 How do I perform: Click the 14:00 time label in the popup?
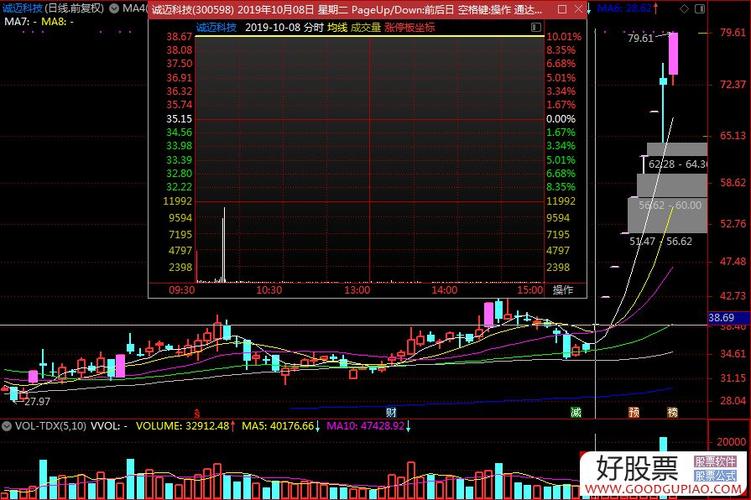click(x=444, y=290)
